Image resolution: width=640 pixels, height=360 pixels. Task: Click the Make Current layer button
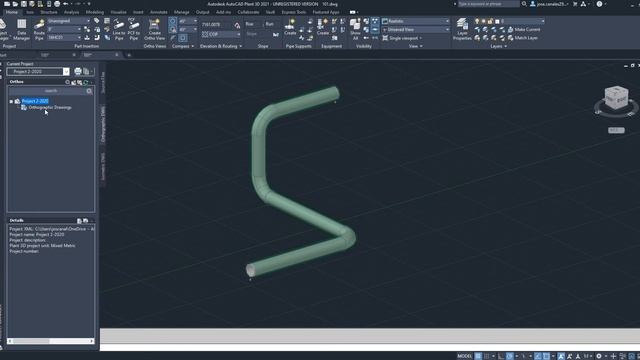pos(524,29)
